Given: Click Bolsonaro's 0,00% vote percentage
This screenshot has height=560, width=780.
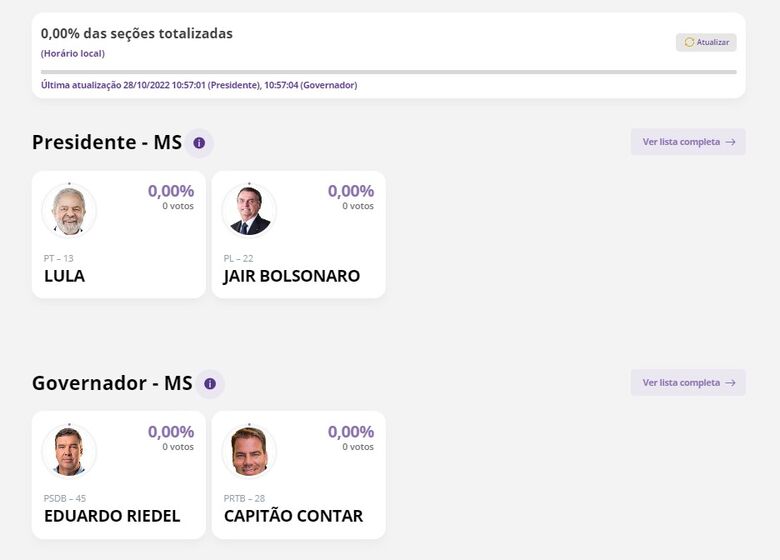Looking at the screenshot, I should pyautogui.click(x=351, y=191).
